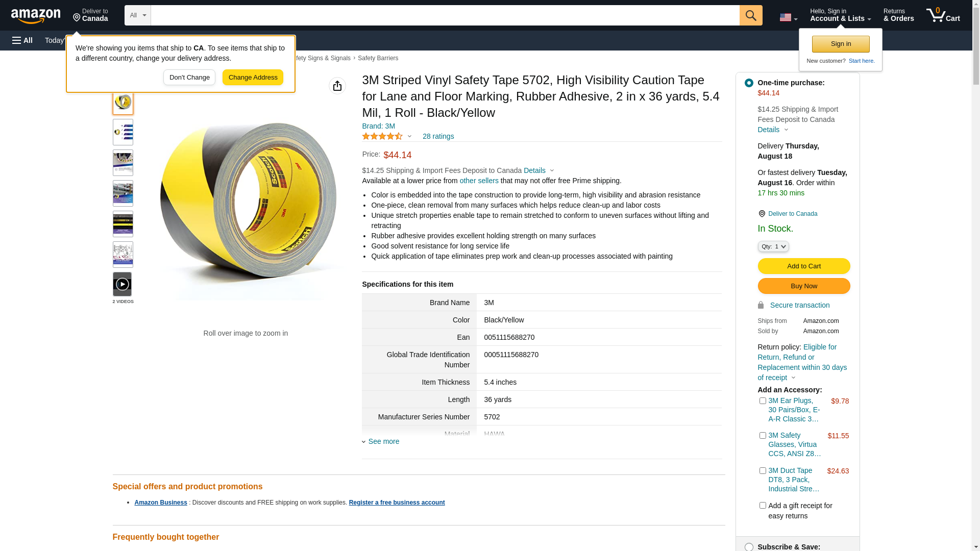
Task: Select One-time purchase radio button
Action: point(749,83)
